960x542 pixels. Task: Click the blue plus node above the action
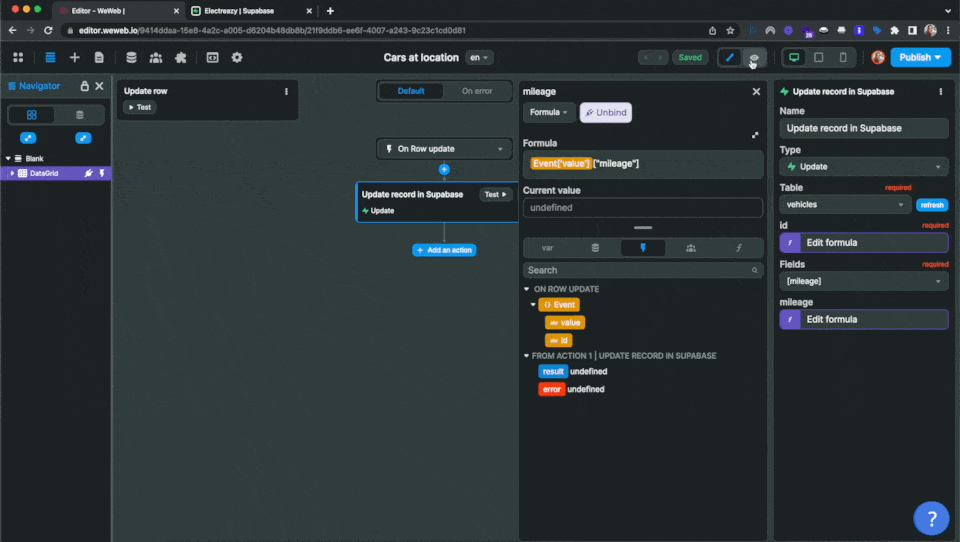pyautogui.click(x=444, y=170)
